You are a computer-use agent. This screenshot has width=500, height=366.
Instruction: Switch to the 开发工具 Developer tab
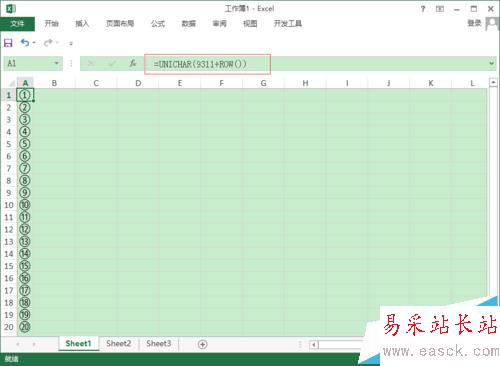point(288,23)
